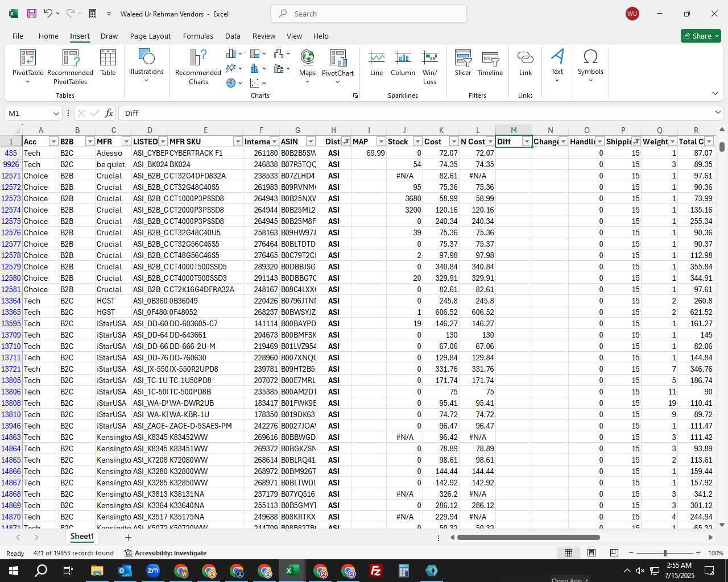
Task: Switch to Page Layout view
Action: [591, 553]
